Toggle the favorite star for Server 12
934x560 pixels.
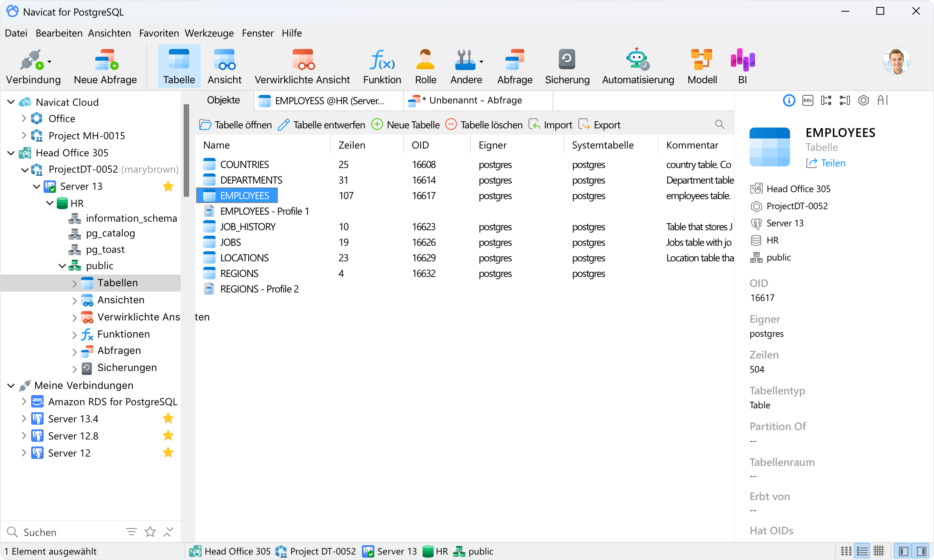point(168,453)
